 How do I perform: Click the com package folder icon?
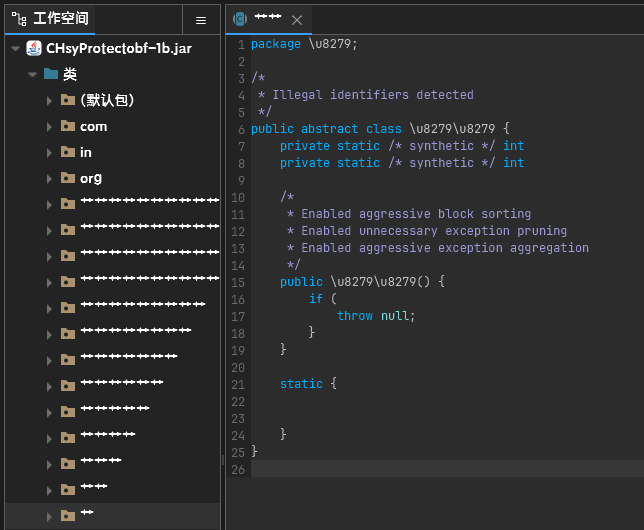(68, 126)
